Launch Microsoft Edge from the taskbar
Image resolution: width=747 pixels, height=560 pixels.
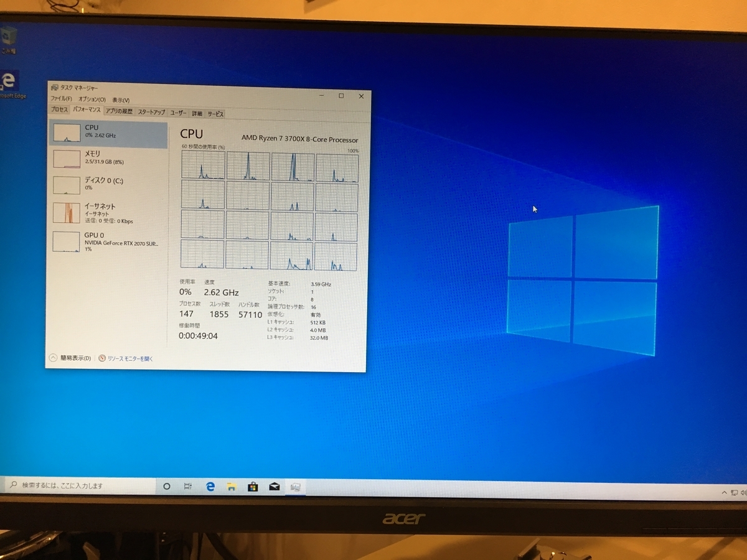click(210, 487)
